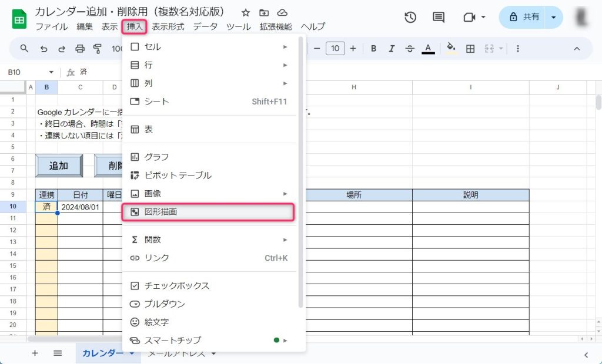Select the paint format roller icon
The image size is (602, 364).
click(98, 49)
